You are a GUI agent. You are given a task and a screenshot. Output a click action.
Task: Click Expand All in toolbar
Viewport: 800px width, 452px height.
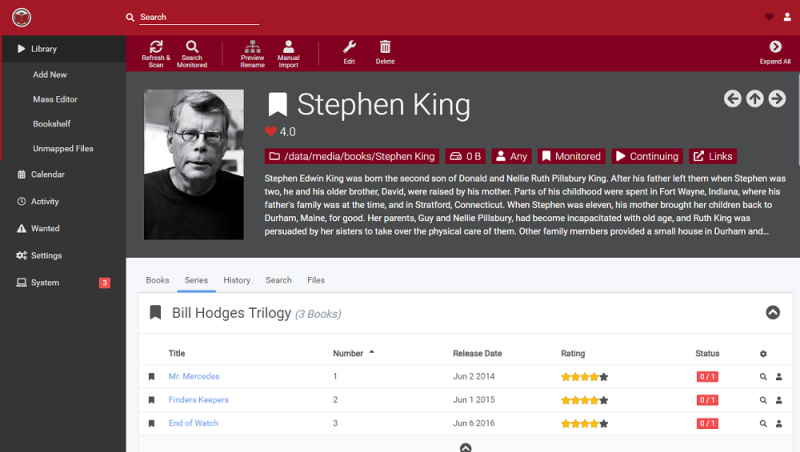click(775, 47)
